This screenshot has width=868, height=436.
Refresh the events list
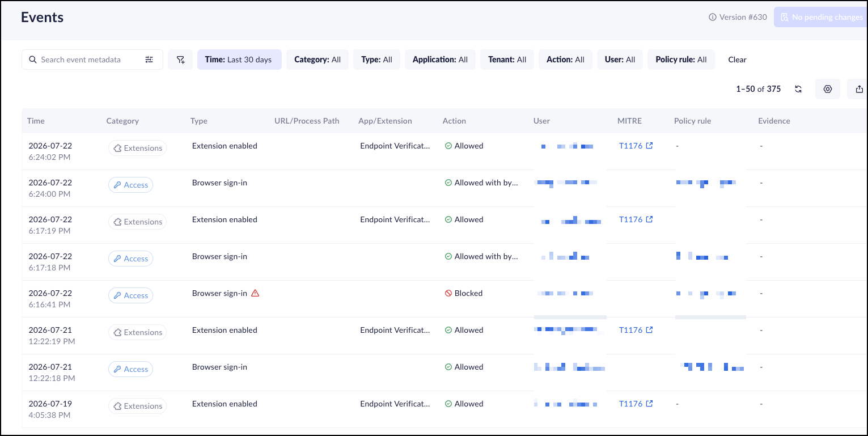[798, 89]
